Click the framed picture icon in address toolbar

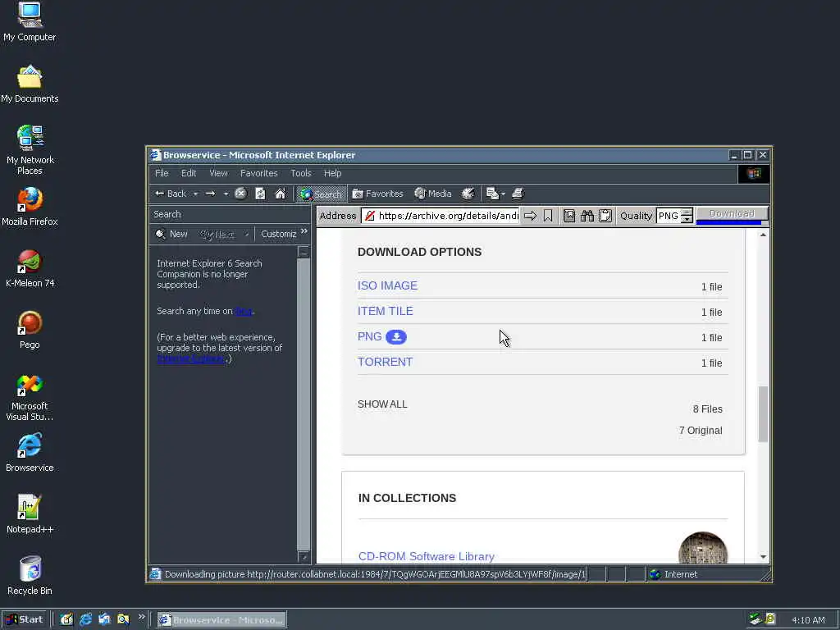(569, 216)
